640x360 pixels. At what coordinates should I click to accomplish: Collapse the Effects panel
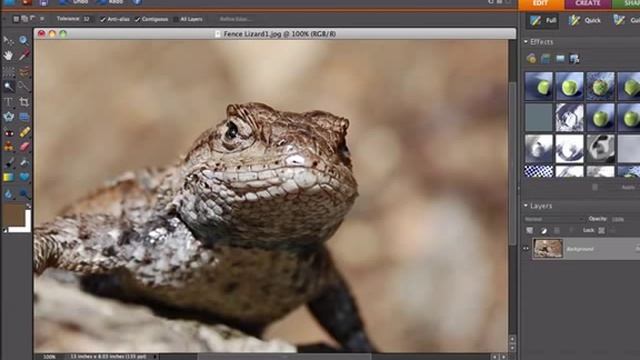tap(526, 42)
